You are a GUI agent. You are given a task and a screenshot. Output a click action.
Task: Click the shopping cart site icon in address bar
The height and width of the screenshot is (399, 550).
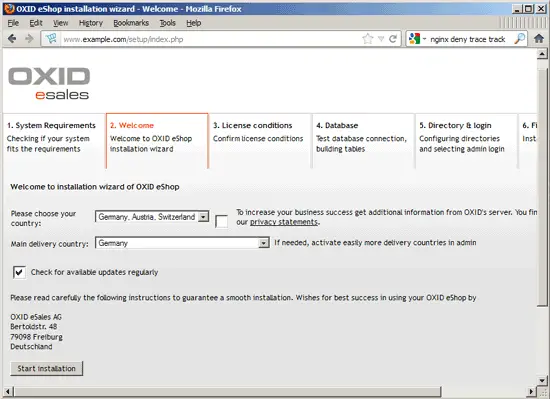coord(51,39)
